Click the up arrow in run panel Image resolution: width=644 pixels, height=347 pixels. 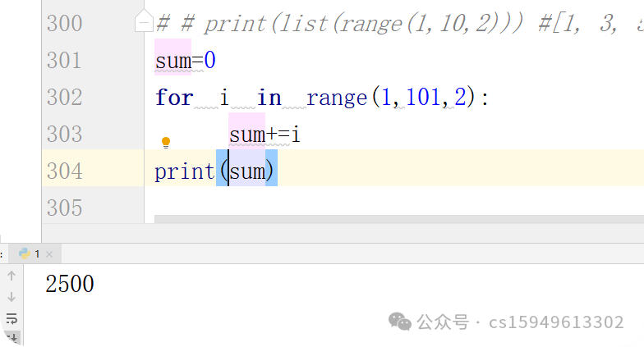point(11,276)
